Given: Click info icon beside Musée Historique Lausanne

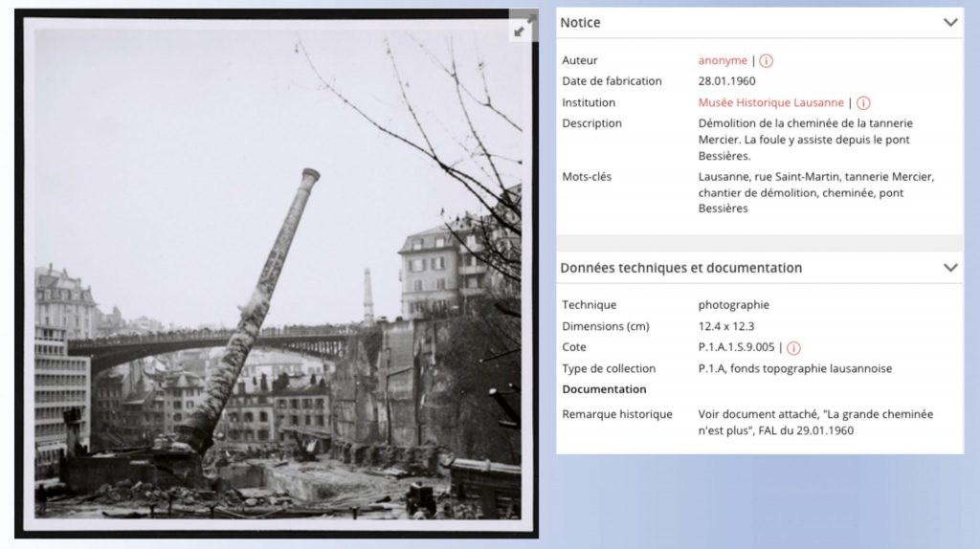Looking at the screenshot, I should click(862, 102).
